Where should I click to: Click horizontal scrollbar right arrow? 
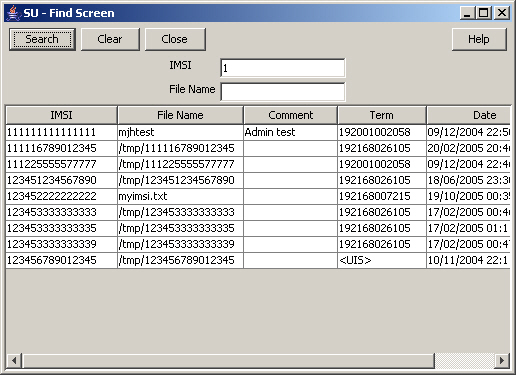pyautogui.click(x=502, y=360)
